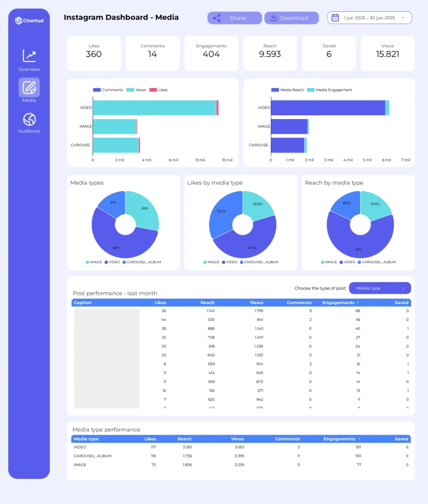Image resolution: width=428 pixels, height=504 pixels.
Task: Click the download icon in Download button
Action: click(273, 18)
